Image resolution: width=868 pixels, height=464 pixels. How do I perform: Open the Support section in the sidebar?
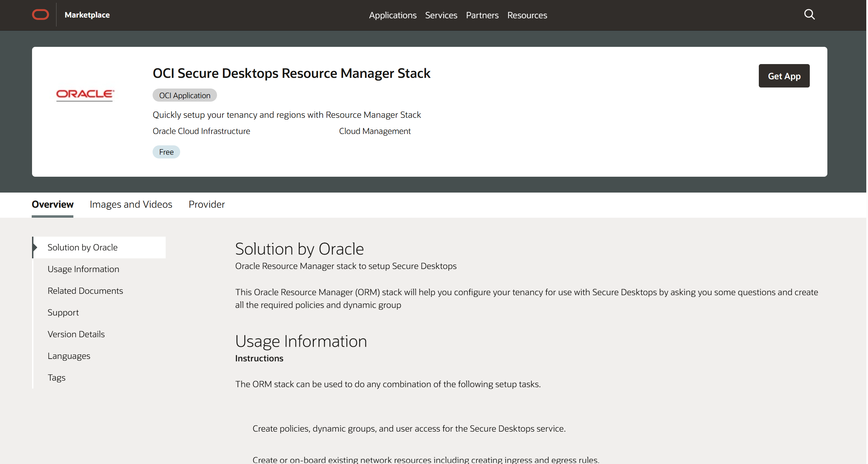pos(63,312)
